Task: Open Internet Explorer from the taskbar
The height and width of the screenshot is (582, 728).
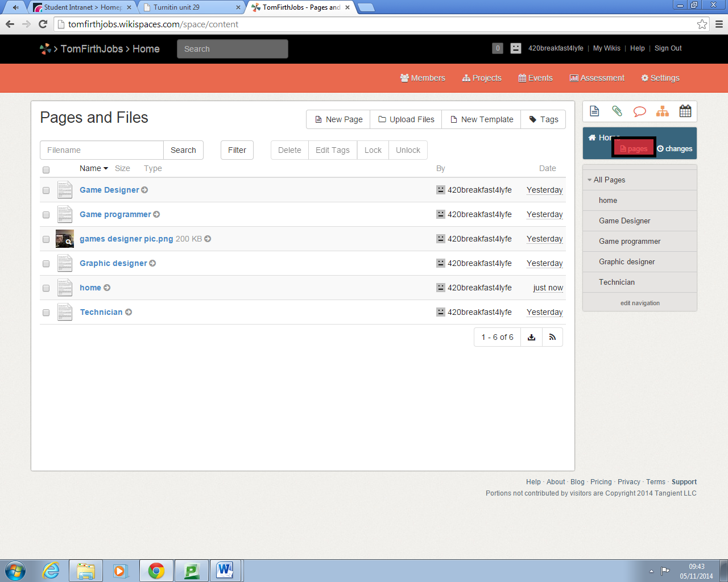Action: coord(51,570)
